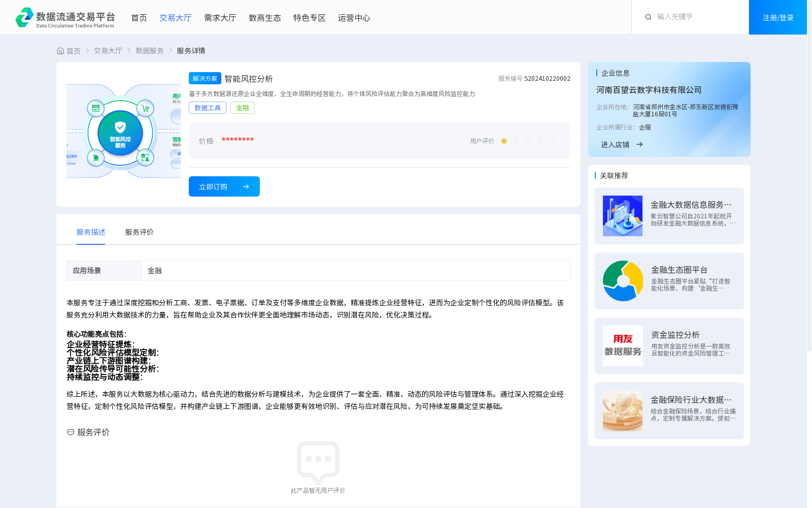Open 运营中心 in the top navigation

pyautogui.click(x=354, y=18)
